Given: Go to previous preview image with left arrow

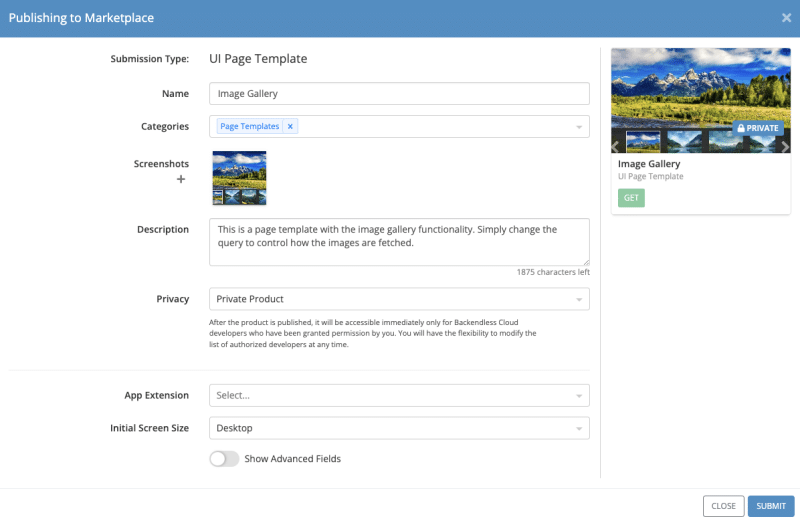Looking at the screenshot, I should (x=617, y=146).
